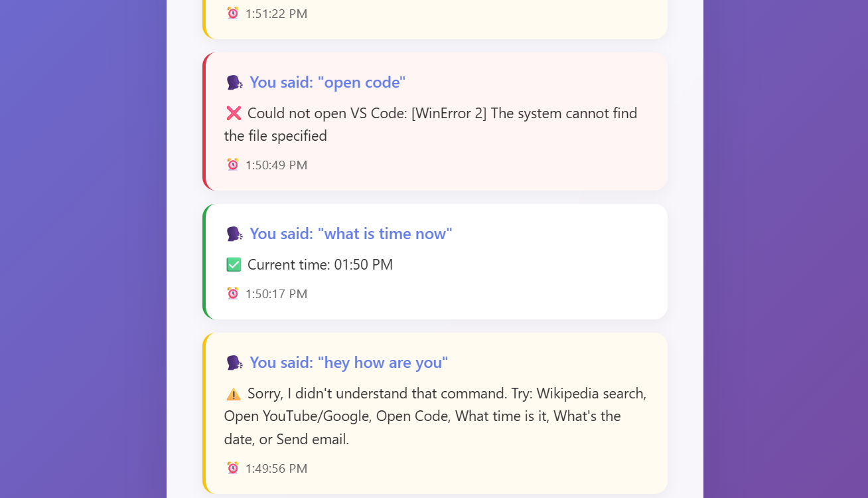Click the 1:49:56 PM timestamp

(x=276, y=468)
